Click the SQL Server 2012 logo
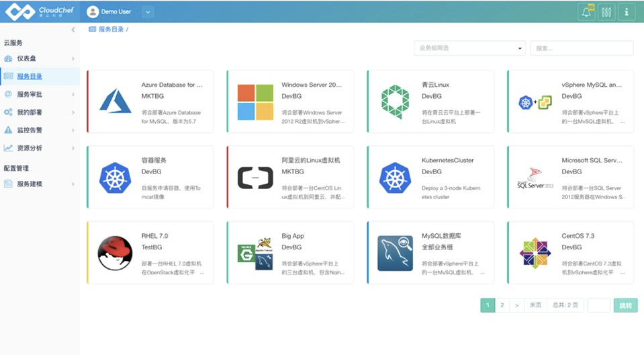644x355 pixels. pos(535,178)
